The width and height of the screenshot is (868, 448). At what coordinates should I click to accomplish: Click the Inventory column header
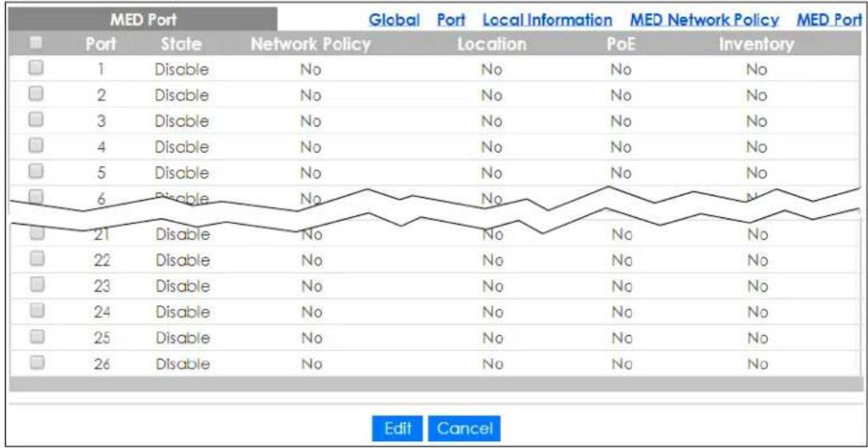756,44
